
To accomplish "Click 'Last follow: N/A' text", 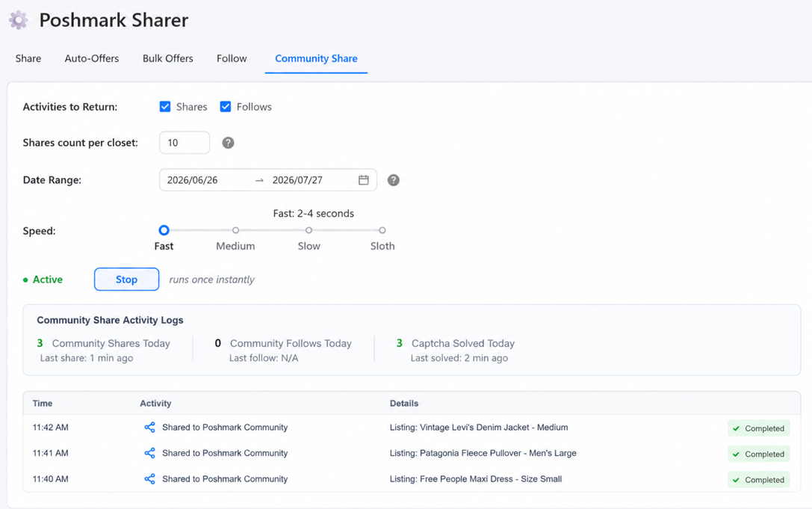I will (264, 358).
